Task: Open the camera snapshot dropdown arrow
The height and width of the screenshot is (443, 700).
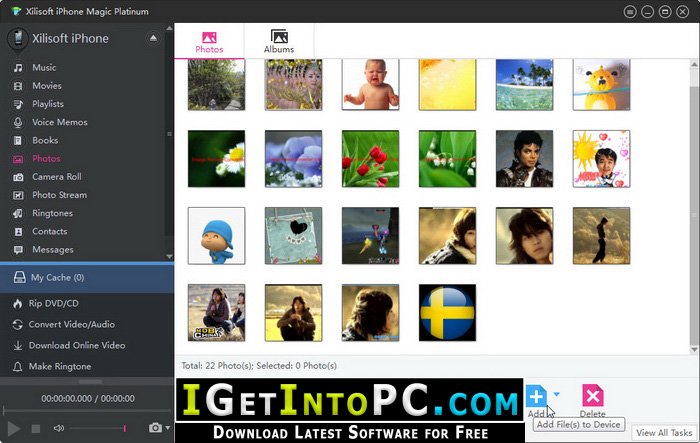Action: 168,428
